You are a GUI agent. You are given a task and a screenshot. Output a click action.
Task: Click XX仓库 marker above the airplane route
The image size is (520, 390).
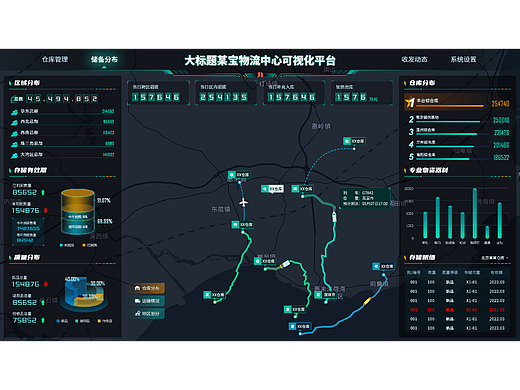[239, 175]
